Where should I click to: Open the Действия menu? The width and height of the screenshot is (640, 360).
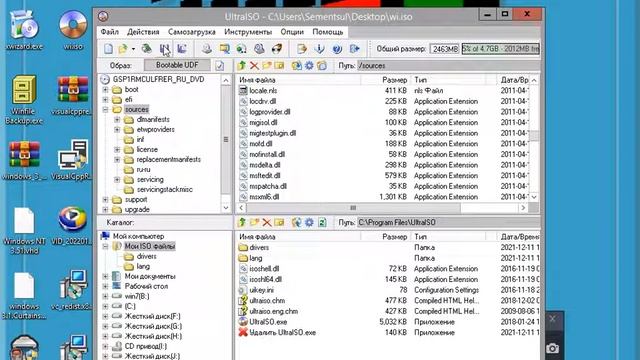(143, 32)
